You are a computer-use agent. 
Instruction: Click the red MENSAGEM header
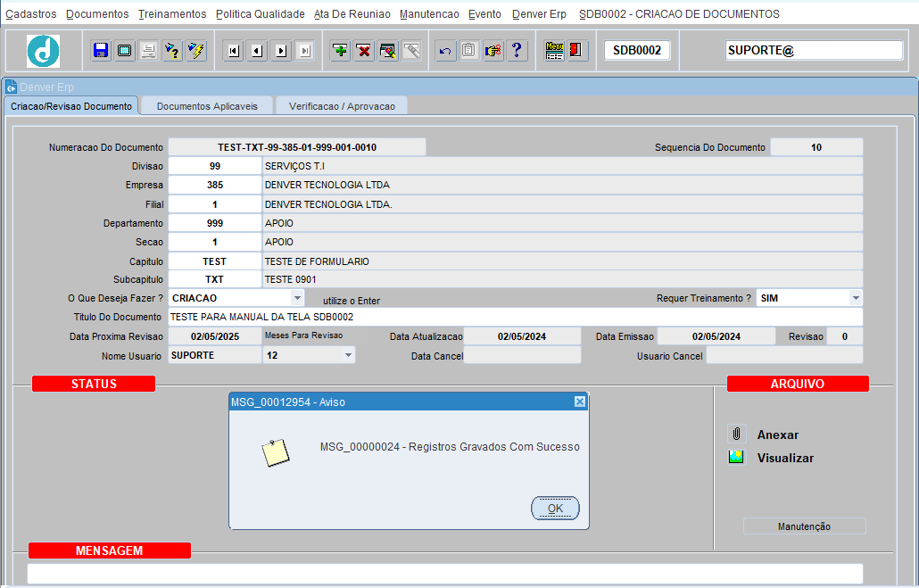coord(110,551)
